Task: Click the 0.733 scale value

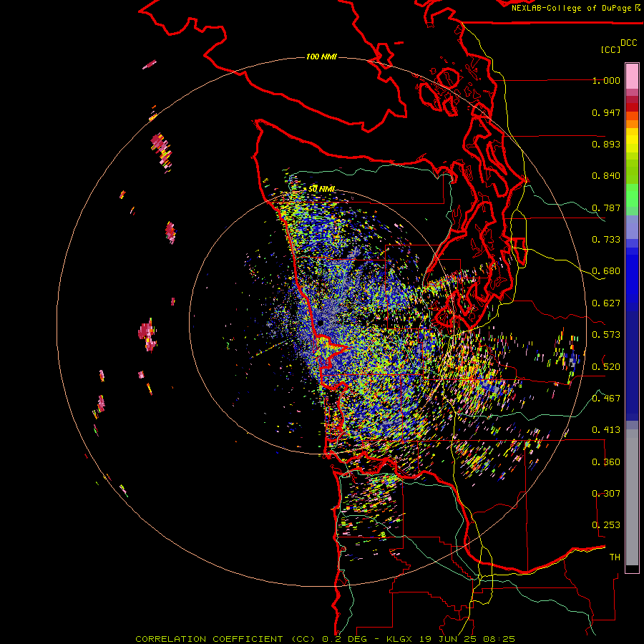Action: (606, 240)
